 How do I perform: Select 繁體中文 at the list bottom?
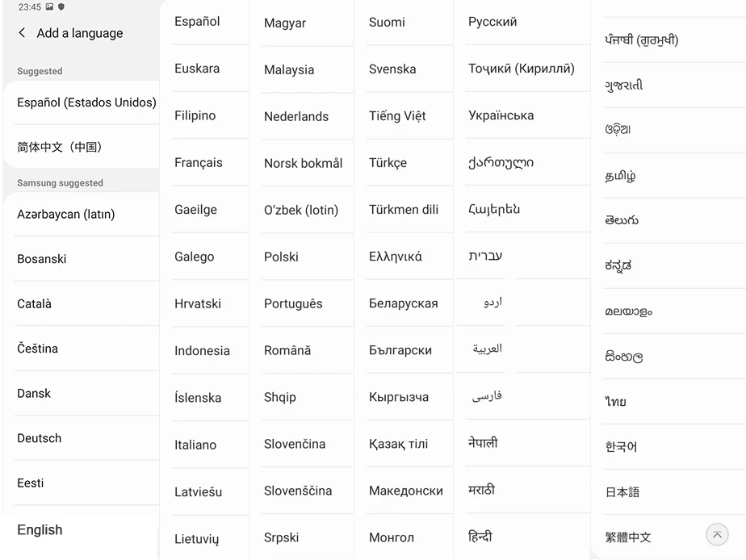click(628, 537)
